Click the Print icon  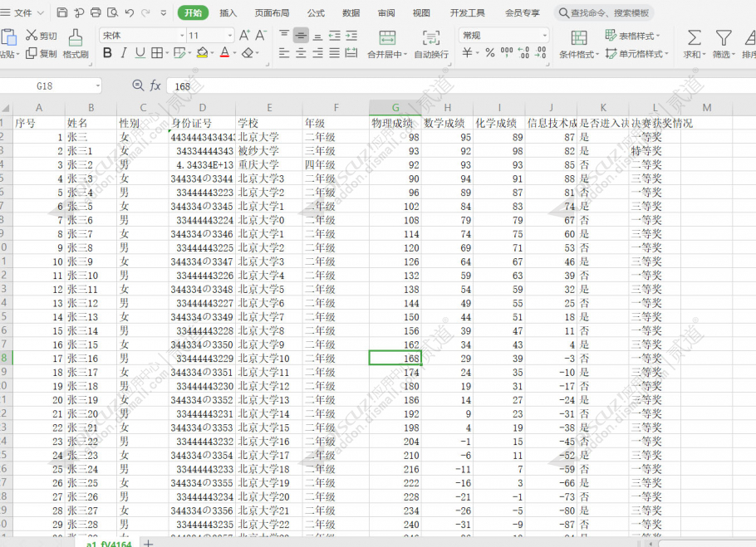tap(96, 13)
